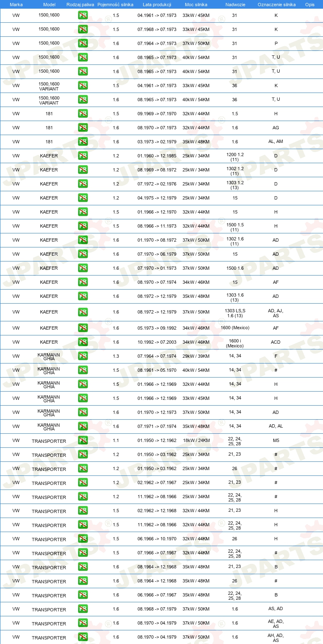Click petrol icon in 181 engine AG row

[x=83, y=128]
